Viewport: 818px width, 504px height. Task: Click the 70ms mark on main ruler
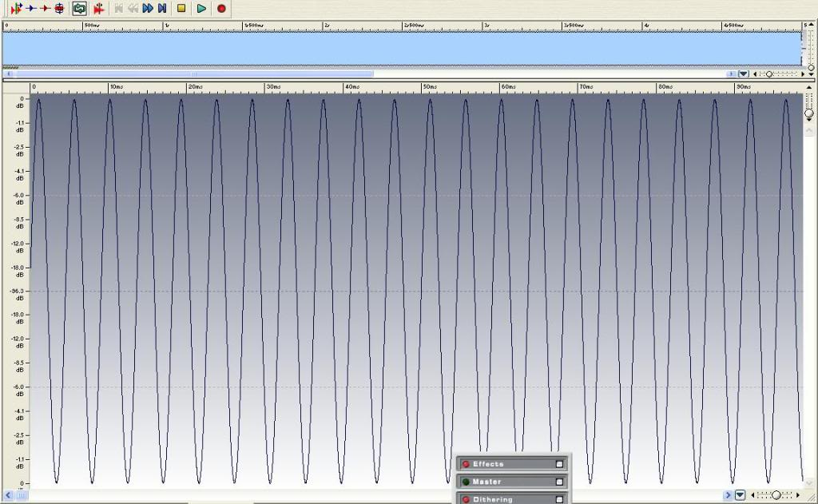pyautogui.click(x=586, y=86)
